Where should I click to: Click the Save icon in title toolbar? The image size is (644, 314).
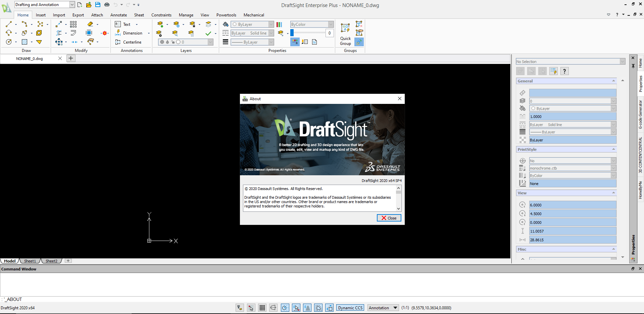point(98,5)
